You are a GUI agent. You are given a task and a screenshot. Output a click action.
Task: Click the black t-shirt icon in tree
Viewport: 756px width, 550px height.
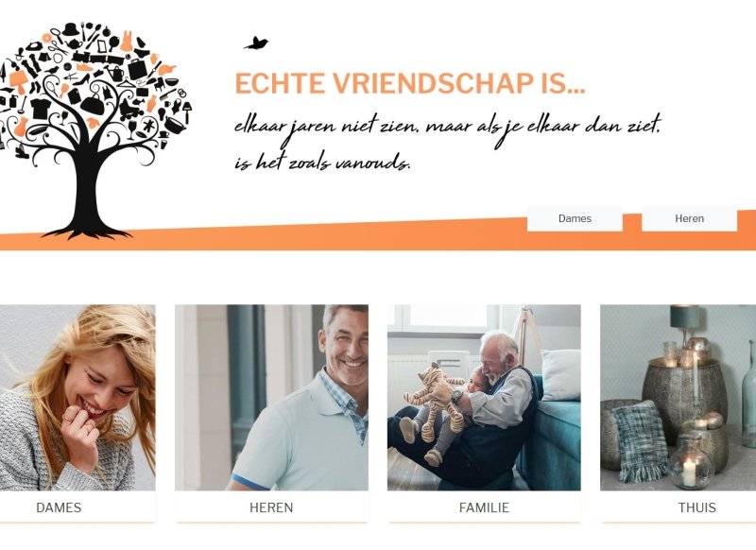click(x=41, y=108)
